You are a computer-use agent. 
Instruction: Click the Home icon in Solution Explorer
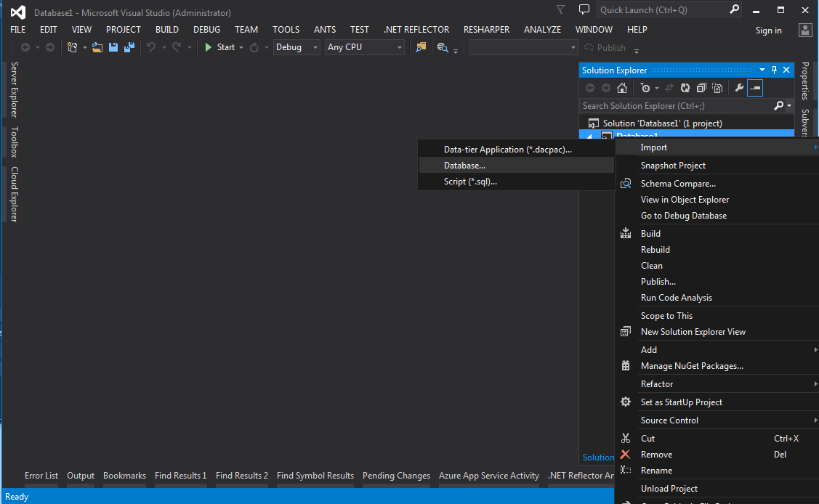coord(622,88)
